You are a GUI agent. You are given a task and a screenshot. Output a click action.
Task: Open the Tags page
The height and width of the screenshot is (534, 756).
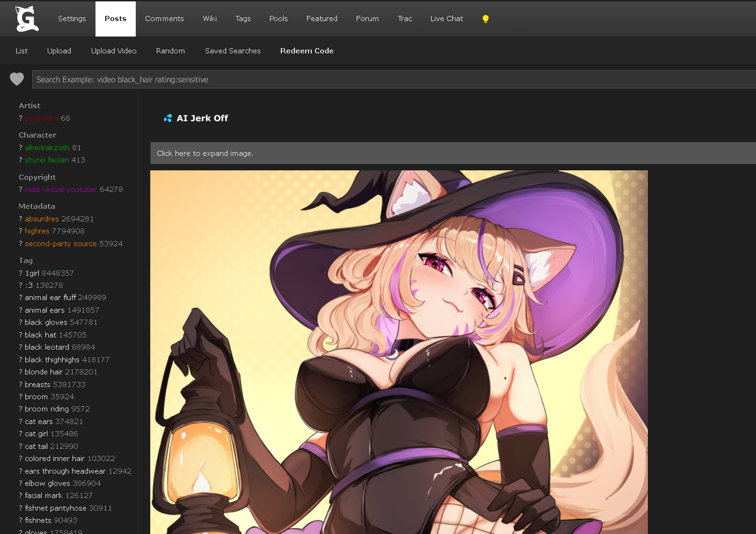click(x=243, y=19)
